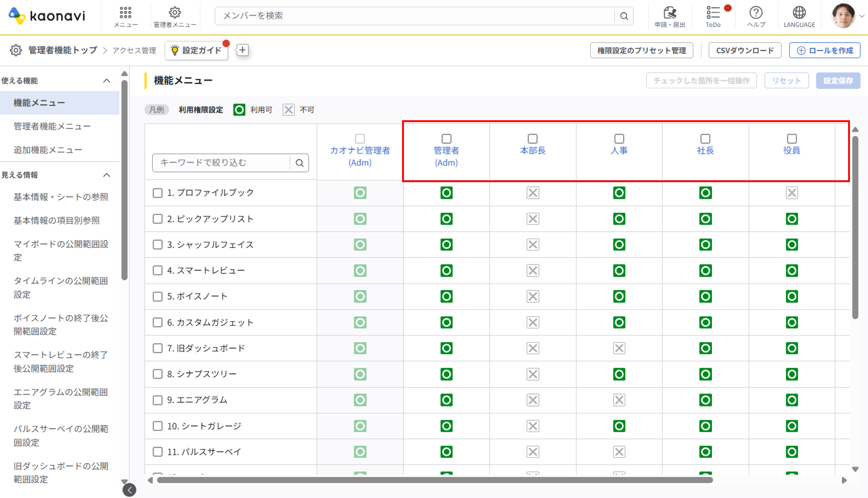Select 追加機能メニュー in the sidebar
Viewport: 868px width, 498px height.
(x=48, y=150)
